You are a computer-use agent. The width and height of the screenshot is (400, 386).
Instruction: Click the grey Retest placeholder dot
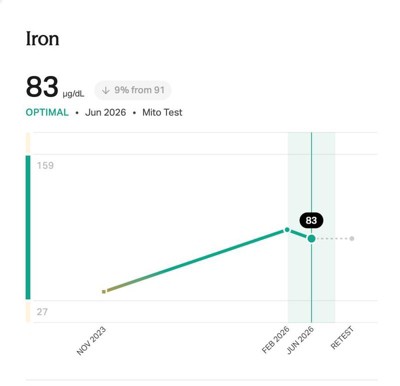352,238
